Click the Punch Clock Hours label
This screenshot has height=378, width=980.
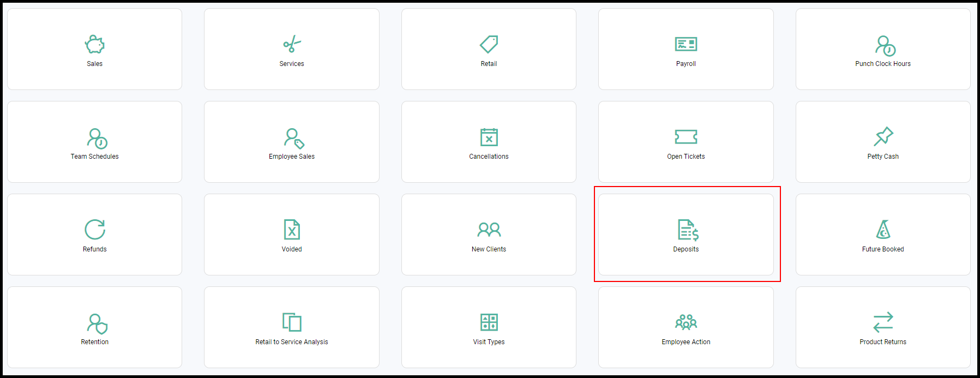[x=883, y=64]
